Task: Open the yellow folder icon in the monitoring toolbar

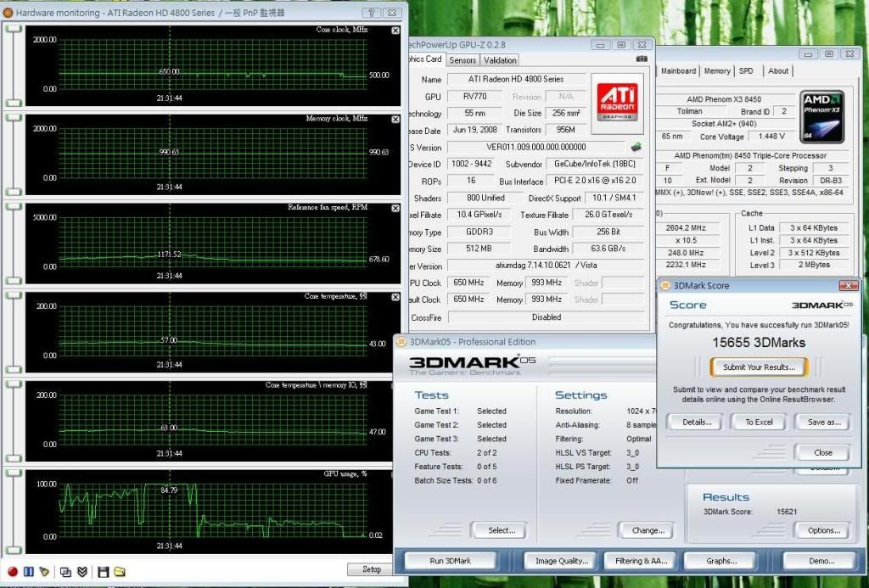Action: click(120, 571)
